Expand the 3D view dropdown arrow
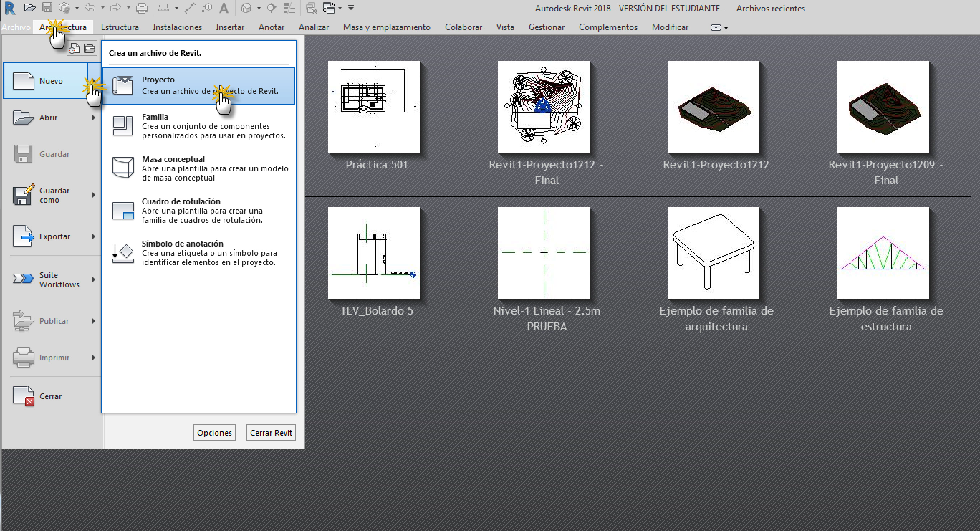Image resolution: width=980 pixels, height=531 pixels. pos(259,8)
